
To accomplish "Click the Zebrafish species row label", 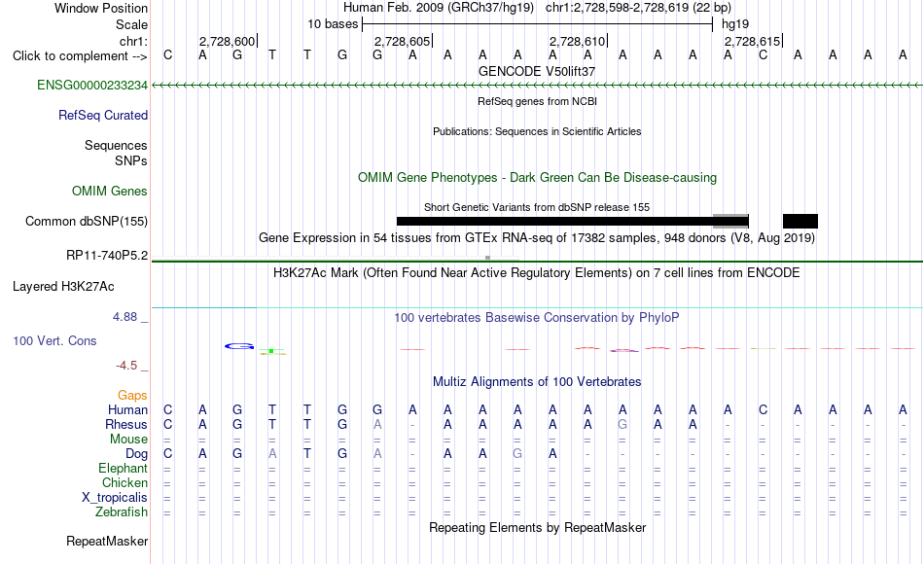I will (122, 512).
